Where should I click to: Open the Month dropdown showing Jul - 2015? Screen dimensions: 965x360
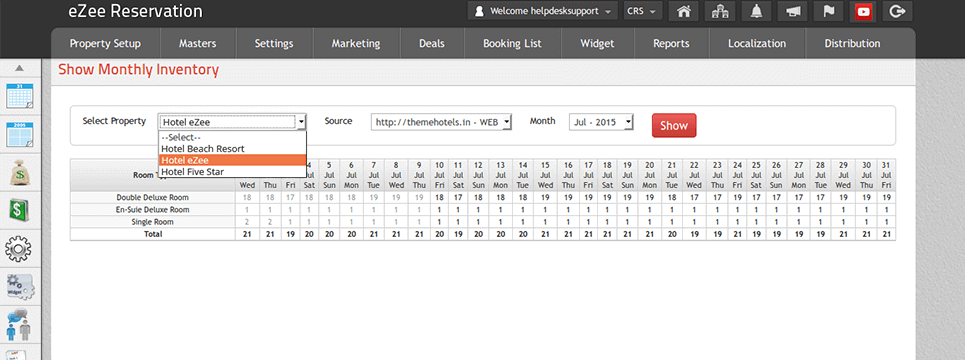[x=601, y=122]
